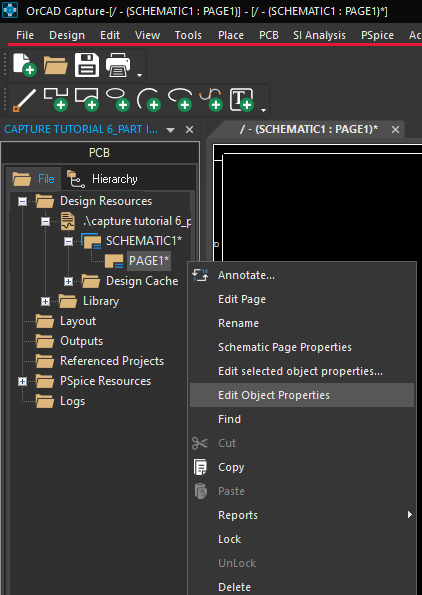Open the Place menu
422x595 pixels.
pos(231,35)
